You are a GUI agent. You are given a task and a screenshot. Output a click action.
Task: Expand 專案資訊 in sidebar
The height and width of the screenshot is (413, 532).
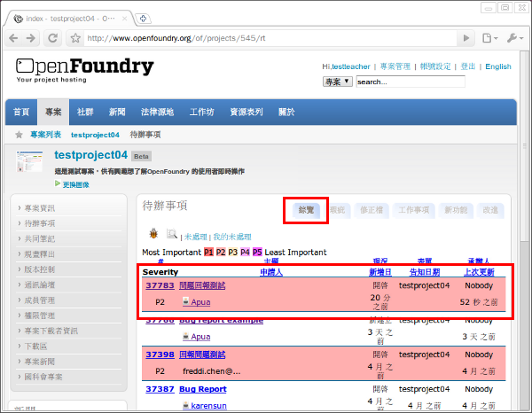click(x=39, y=208)
